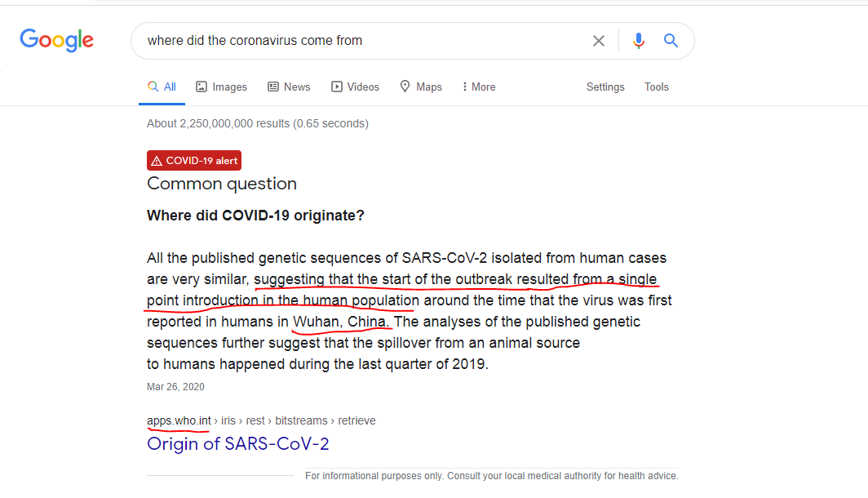Image resolution: width=868 pixels, height=498 pixels.
Task: Expand the Tools filter options
Action: click(x=657, y=87)
